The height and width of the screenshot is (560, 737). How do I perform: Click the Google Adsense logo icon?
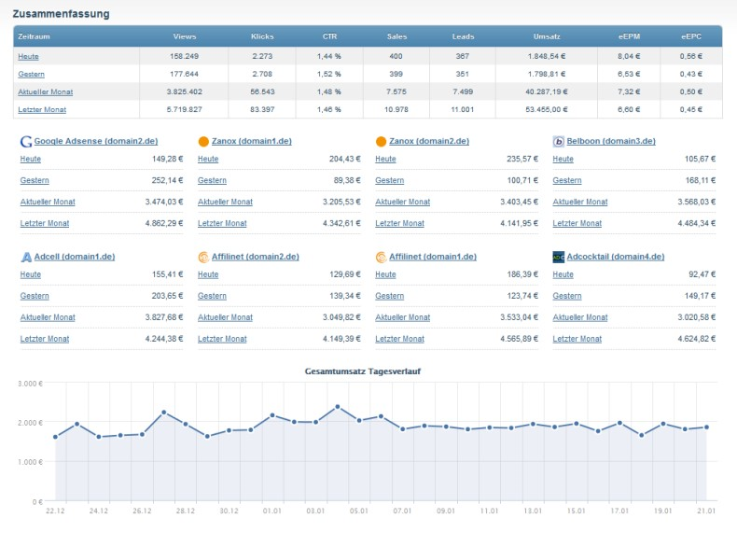[26, 142]
